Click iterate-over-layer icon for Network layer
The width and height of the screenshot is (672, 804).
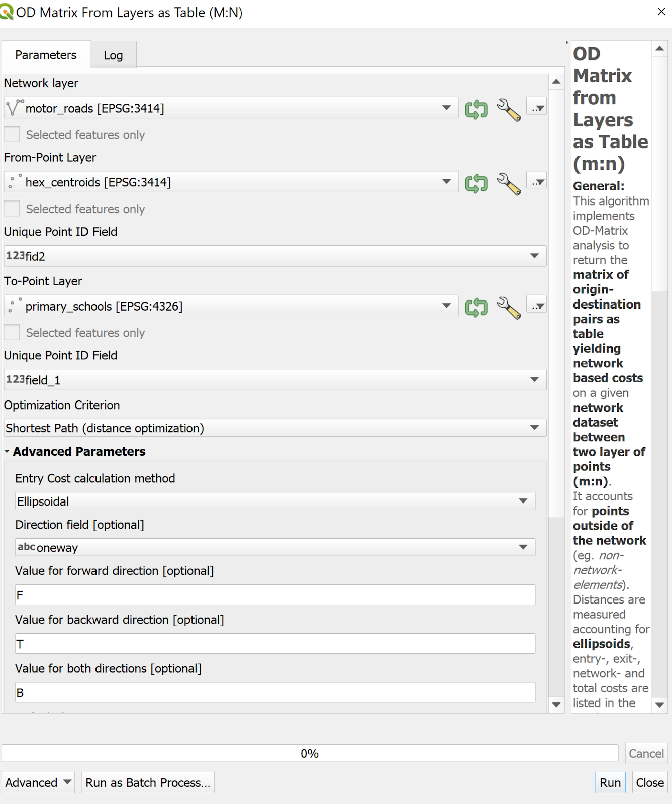tap(476, 109)
